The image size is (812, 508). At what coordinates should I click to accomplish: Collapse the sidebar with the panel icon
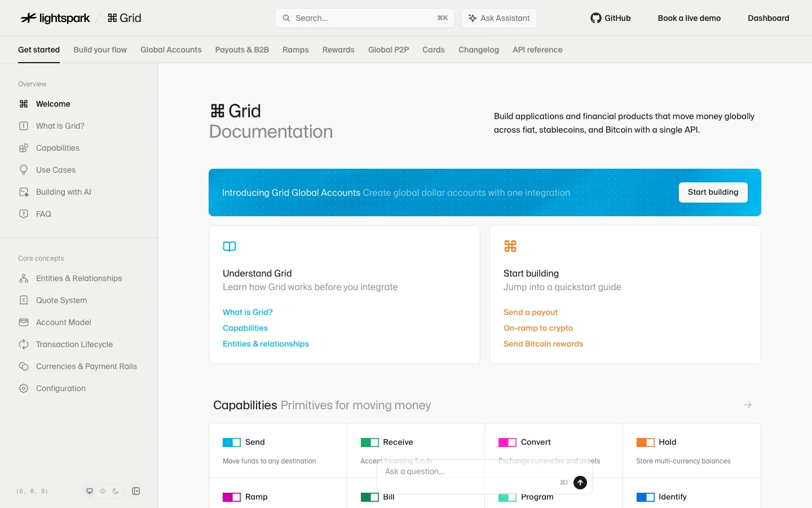[136, 491]
